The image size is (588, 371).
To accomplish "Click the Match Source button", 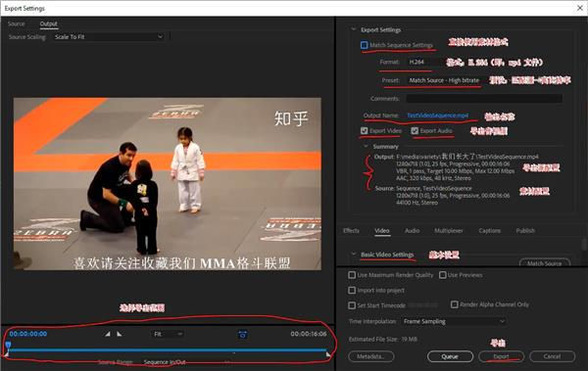I will click(545, 262).
